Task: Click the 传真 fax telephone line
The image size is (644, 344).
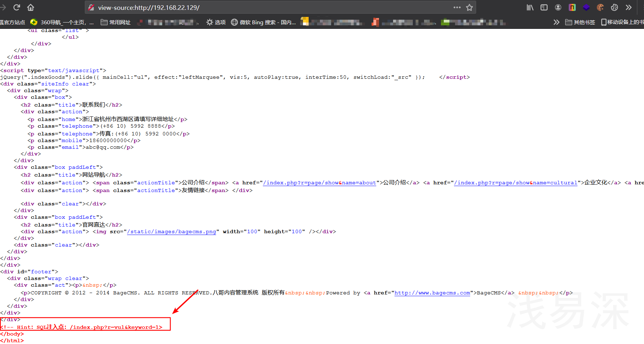Action: (109, 134)
